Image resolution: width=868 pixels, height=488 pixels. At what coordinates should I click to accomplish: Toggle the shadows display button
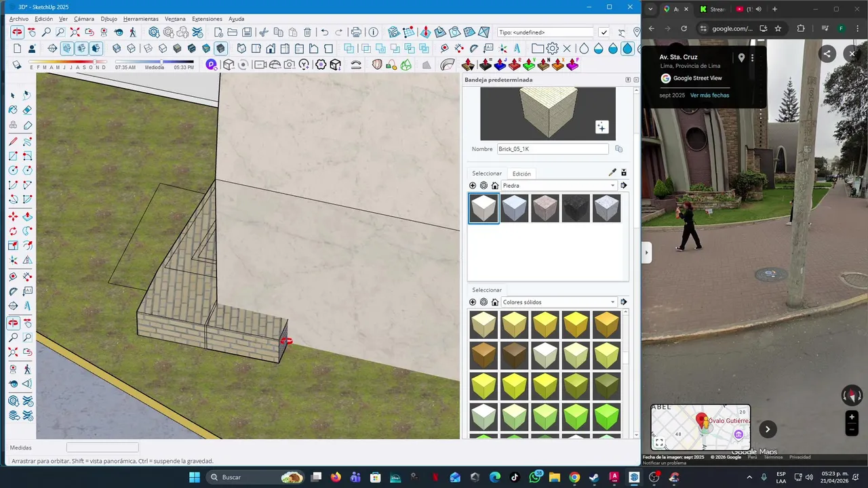point(17,65)
